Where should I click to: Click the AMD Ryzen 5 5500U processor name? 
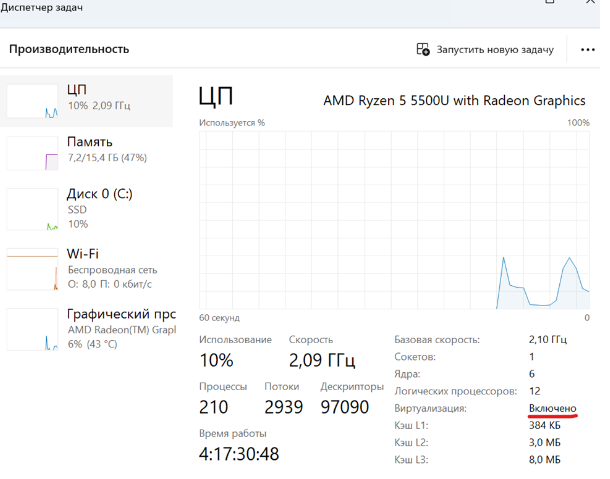coord(454,100)
